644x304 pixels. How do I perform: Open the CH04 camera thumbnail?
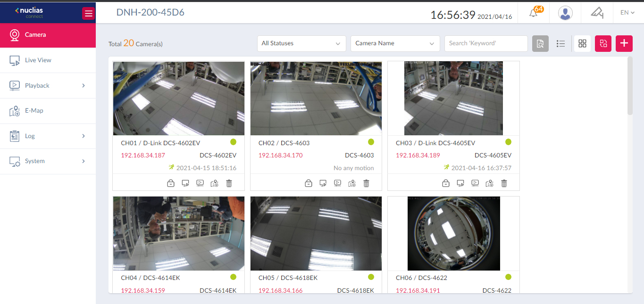(x=179, y=233)
